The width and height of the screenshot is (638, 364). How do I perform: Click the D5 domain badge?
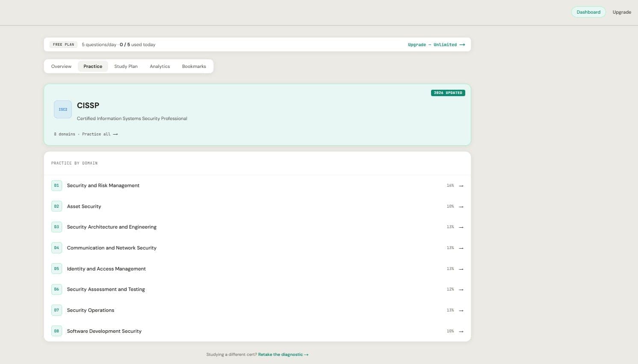56,269
